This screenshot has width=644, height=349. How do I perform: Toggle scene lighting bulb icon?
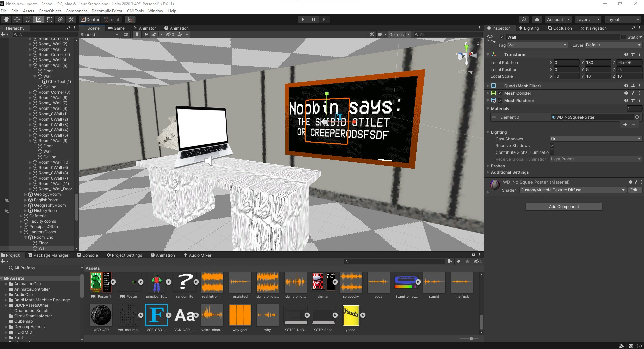coord(137,34)
